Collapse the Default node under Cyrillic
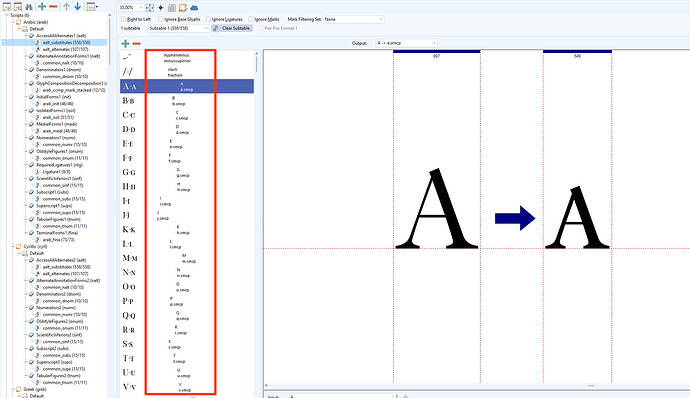The width and height of the screenshot is (690, 398). tap(19, 253)
